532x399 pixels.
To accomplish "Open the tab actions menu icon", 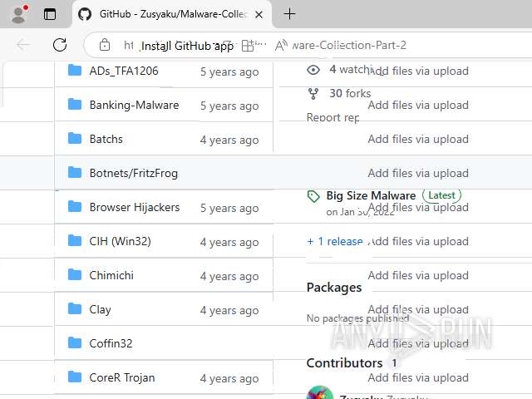I will click(50, 14).
